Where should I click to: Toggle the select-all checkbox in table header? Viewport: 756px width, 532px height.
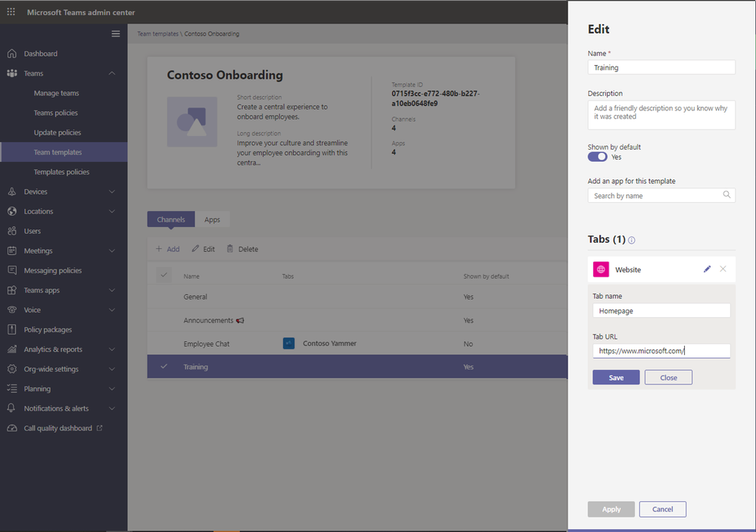tap(164, 275)
